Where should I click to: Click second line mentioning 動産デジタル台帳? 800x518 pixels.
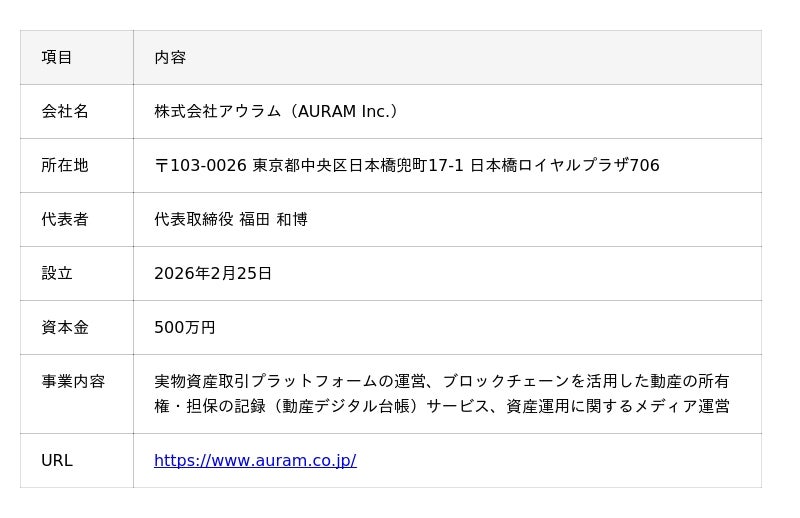[x=442, y=406]
